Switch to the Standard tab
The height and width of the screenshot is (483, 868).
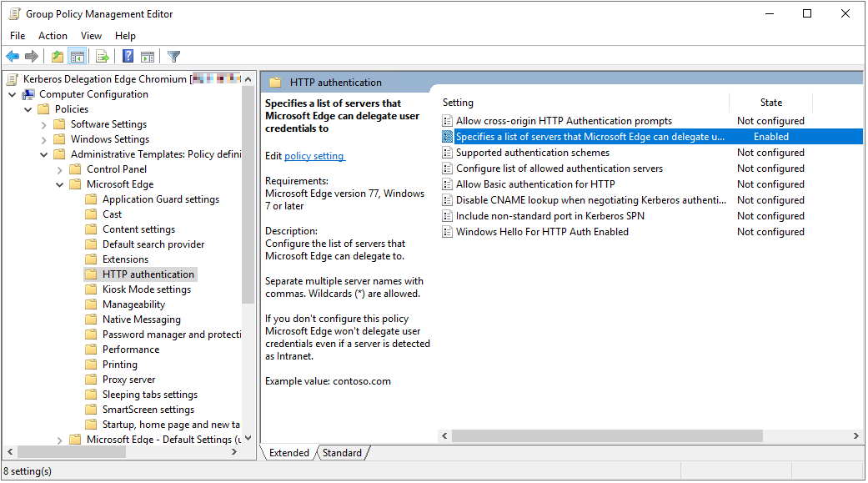tap(342, 452)
